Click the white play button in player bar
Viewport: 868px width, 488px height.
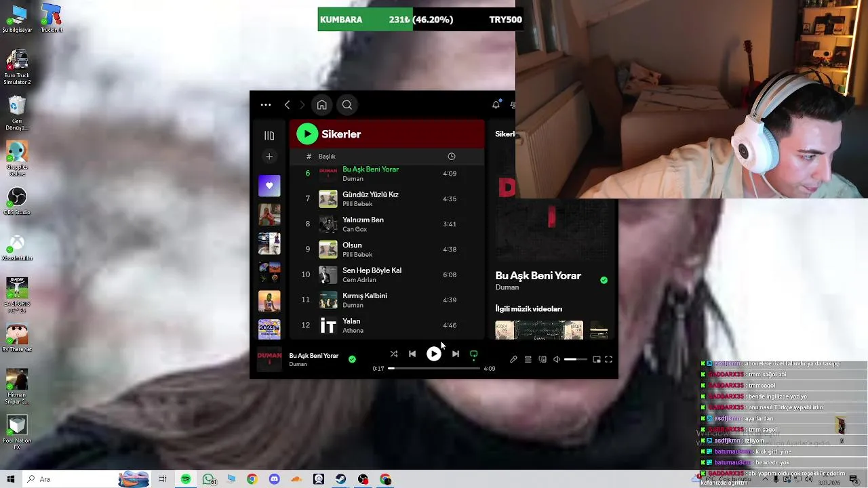click(x=434, y=354)
